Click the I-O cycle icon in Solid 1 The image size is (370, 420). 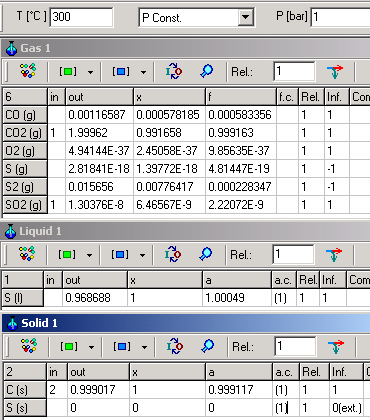click(x=175, y=346)
